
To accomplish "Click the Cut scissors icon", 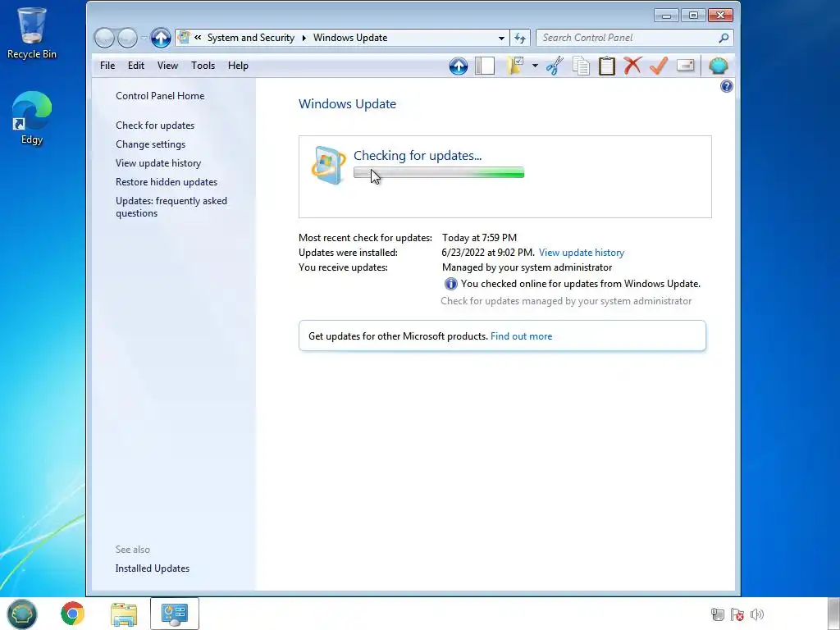I will point(555,66).
